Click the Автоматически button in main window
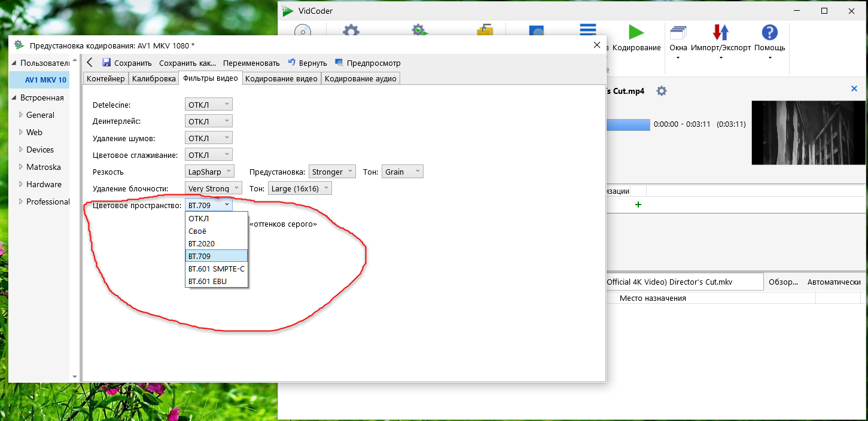 click(x=834, y=282)
